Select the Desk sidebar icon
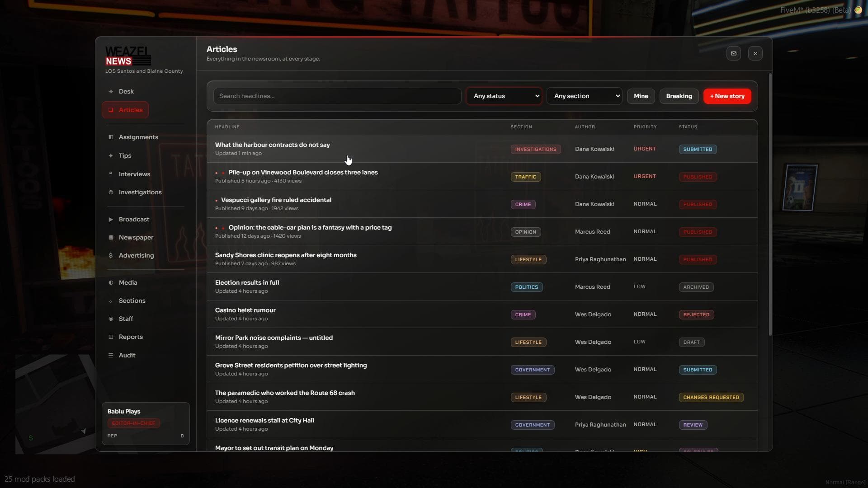The height and width of the screenshot is (488, 868). (x=111, y=91)
